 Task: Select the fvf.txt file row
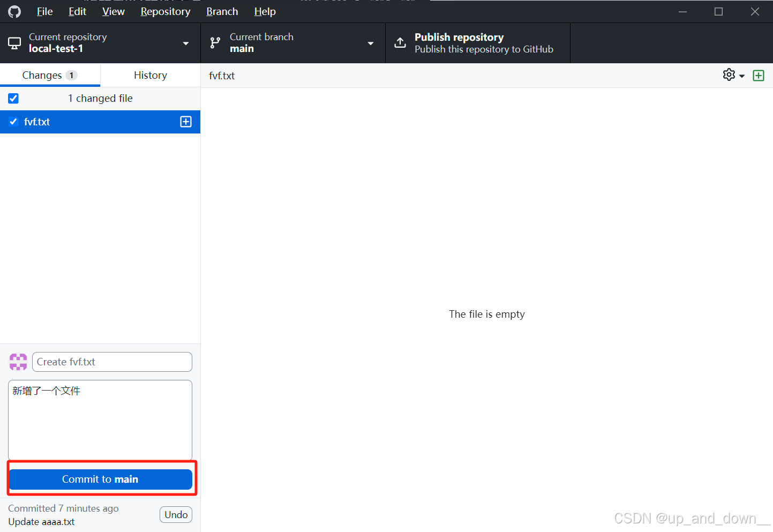click(x=100, y=122)
